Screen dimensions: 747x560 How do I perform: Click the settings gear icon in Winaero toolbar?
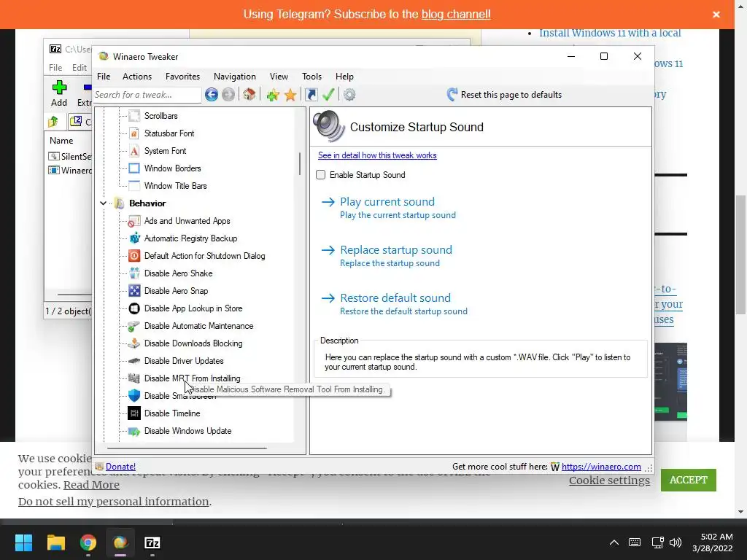point(349,94)
